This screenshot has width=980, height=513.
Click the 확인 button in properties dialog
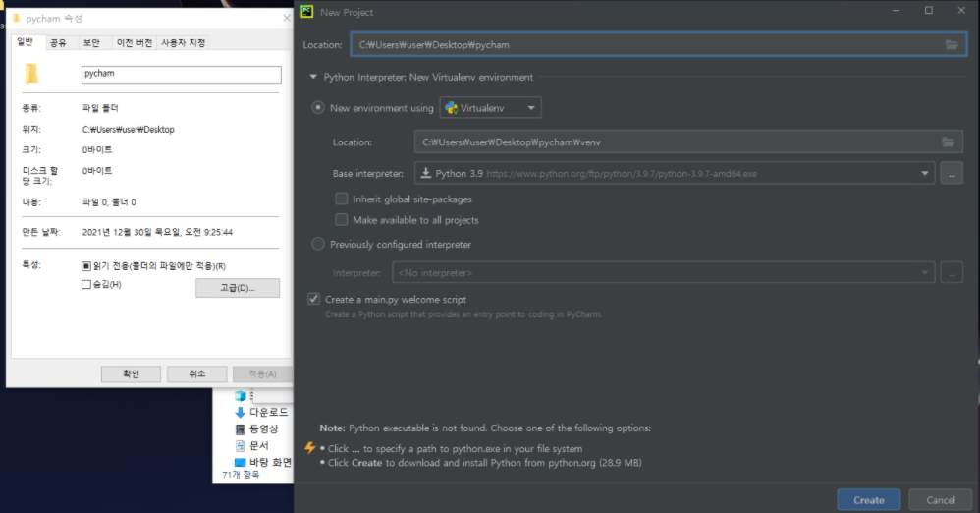tap(131, 374)
